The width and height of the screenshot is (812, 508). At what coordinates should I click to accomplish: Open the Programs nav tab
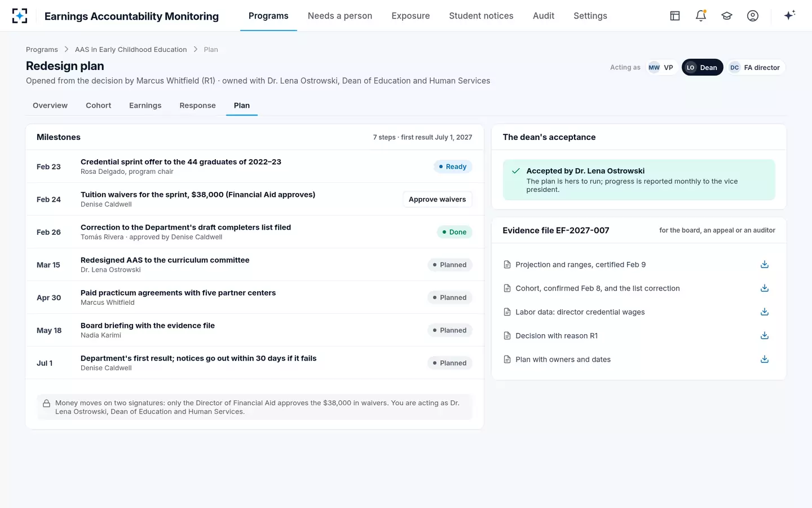click(268, 16)
